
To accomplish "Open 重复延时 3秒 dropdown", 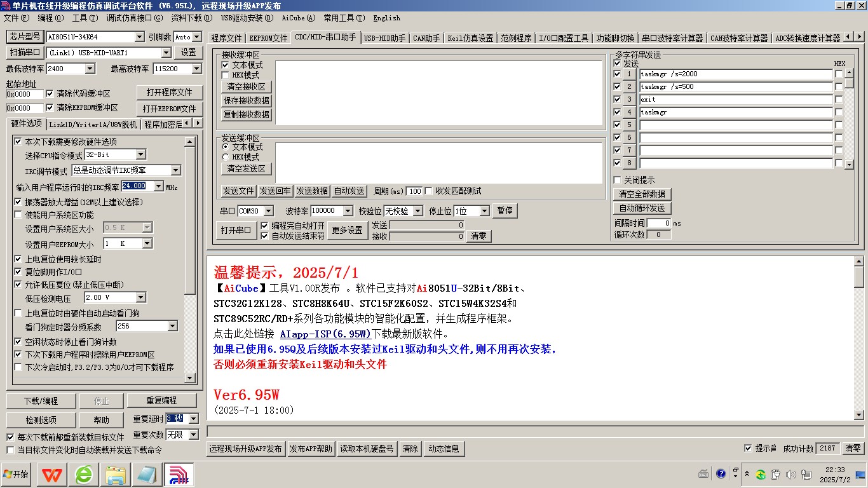I will (194, 419).
